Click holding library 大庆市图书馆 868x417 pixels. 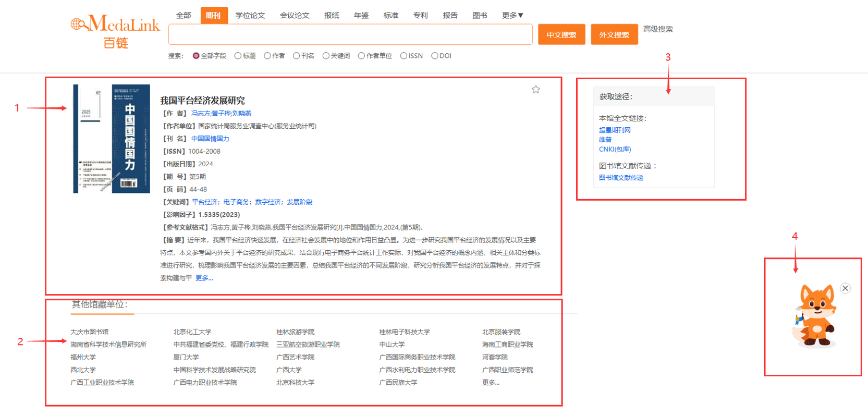coord(90,332)
